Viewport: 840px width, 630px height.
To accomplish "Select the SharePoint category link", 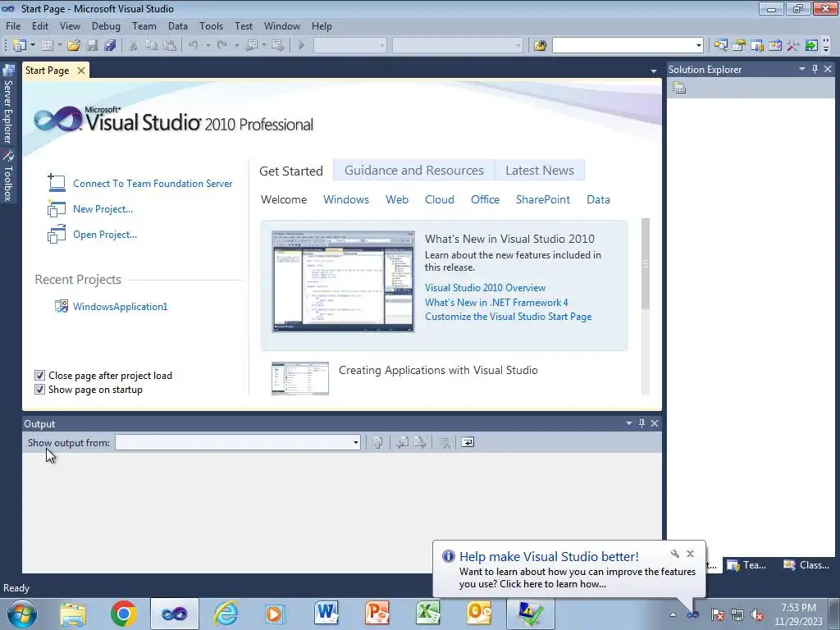I will tap(543, 199).
